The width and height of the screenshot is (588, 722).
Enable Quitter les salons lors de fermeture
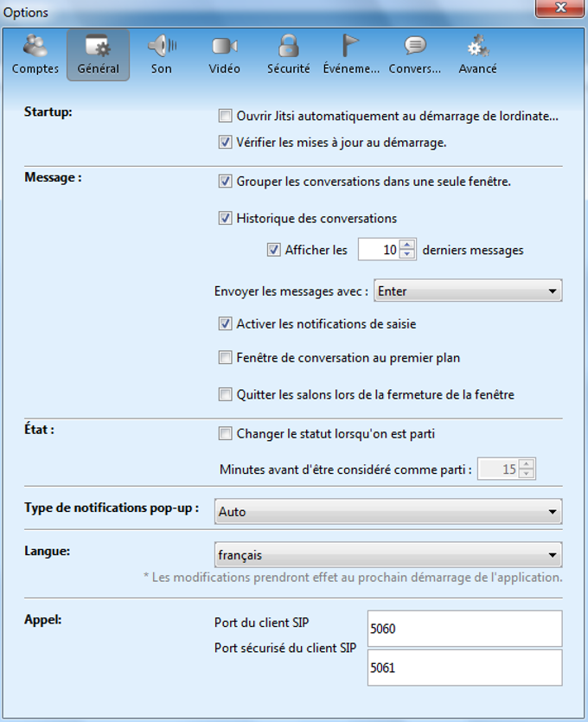pyautogui.click(x=225, y=394)
